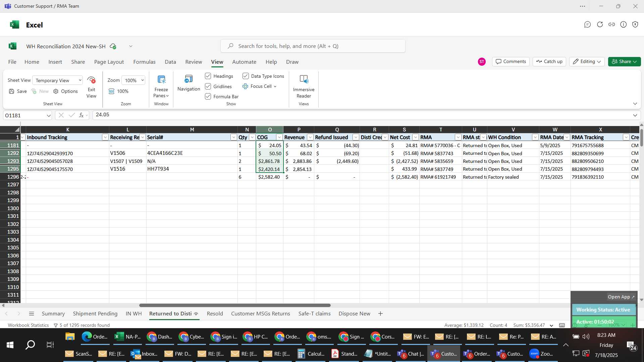
Task: Click the Comments button
Action: 511,62
